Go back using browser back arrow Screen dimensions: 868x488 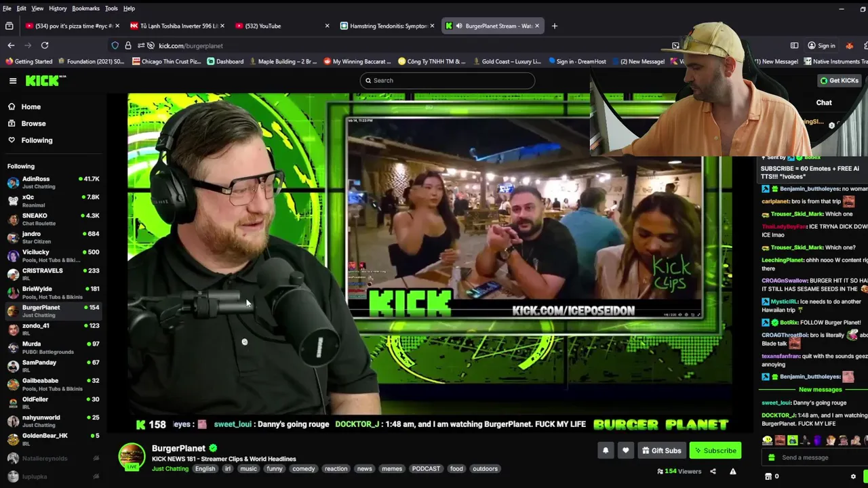(x=11, y=45)
